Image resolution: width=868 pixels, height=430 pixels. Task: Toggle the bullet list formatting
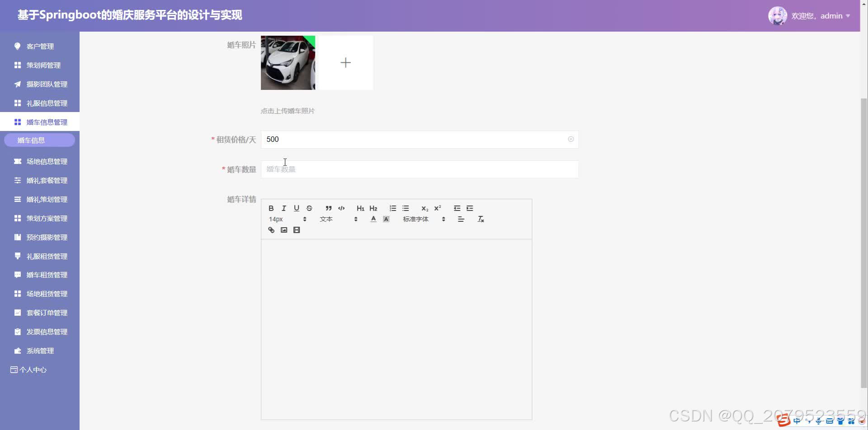(x=405, y=208)
